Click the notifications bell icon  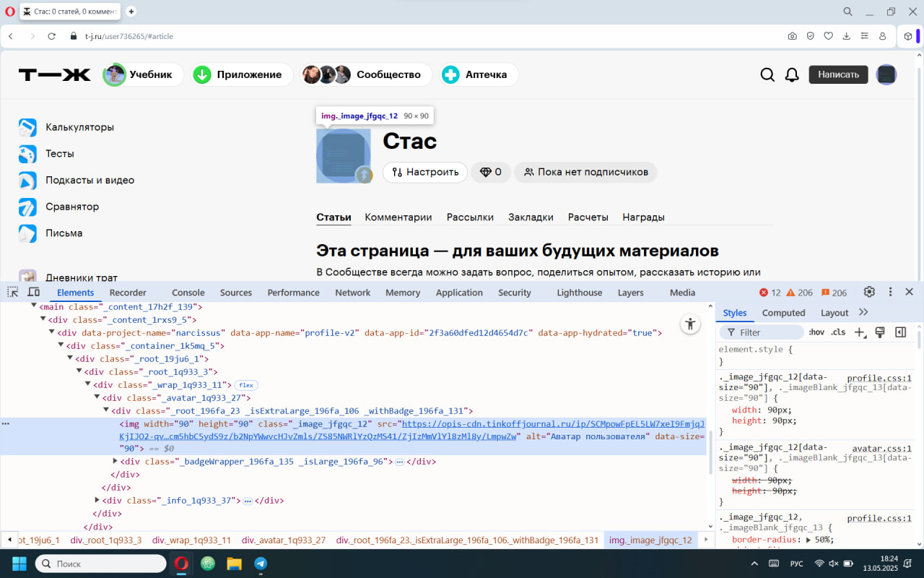point(792,74)
